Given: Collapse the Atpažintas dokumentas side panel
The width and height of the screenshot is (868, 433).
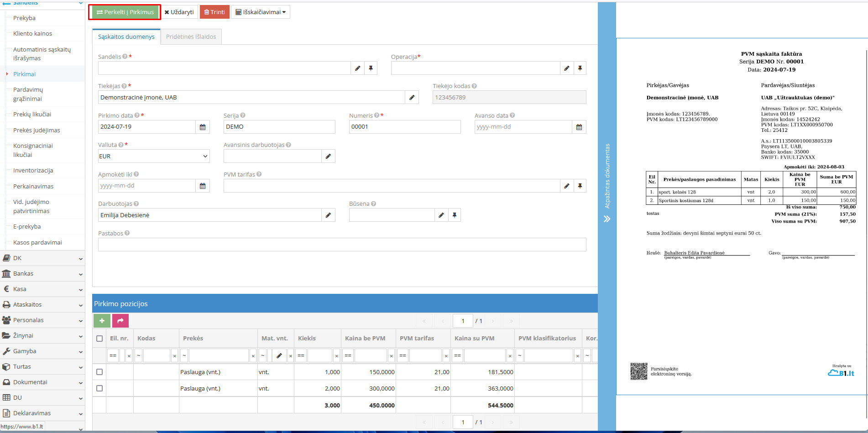Looking at the screenshot, I should 607,219.
